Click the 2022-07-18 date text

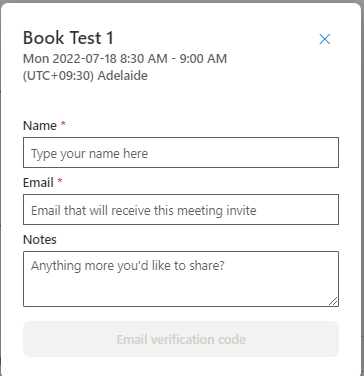coord(85,59)
